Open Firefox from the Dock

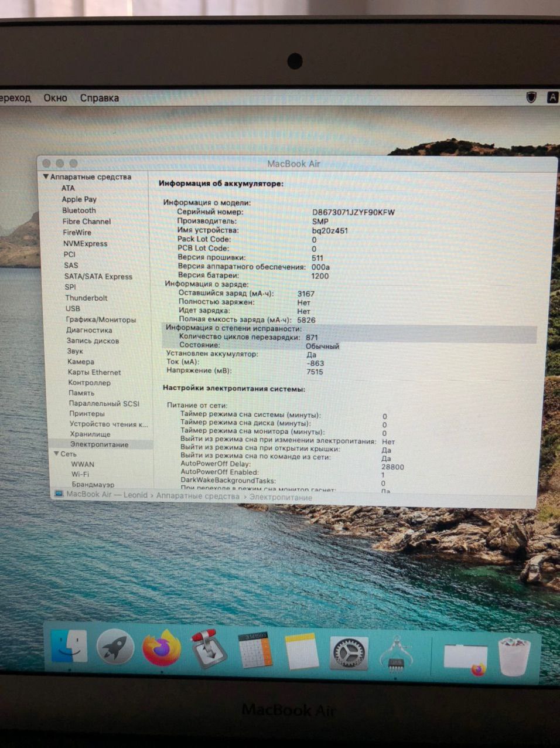pyautogui.click(x=161, y=648)
